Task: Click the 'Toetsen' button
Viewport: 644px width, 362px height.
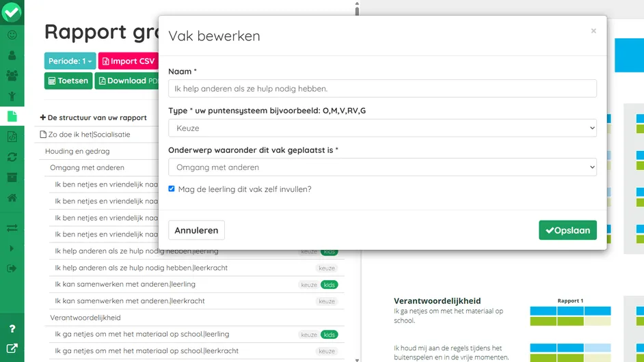Action: [68, 81]
